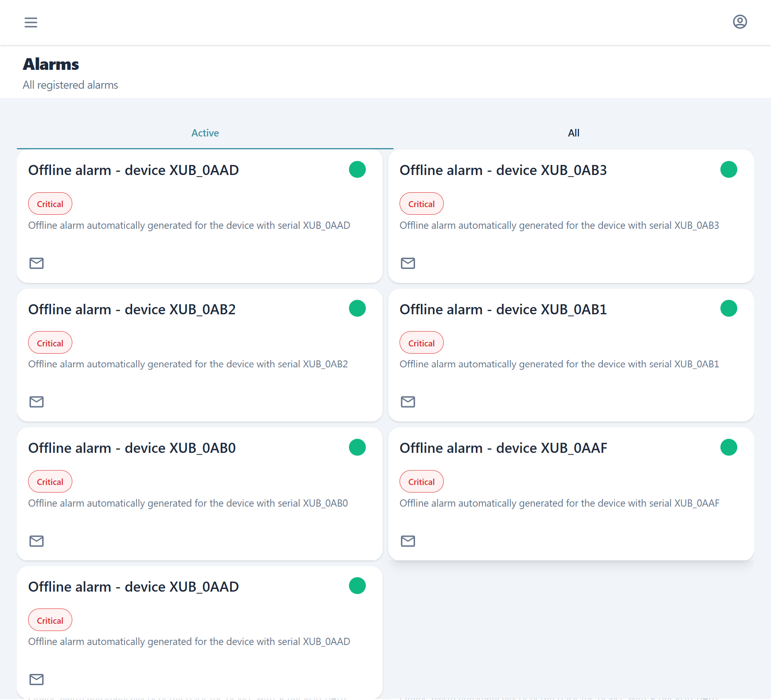Click email icon on XUB_0AB2 alarm
771x700 pixels.
pos(37,402)
